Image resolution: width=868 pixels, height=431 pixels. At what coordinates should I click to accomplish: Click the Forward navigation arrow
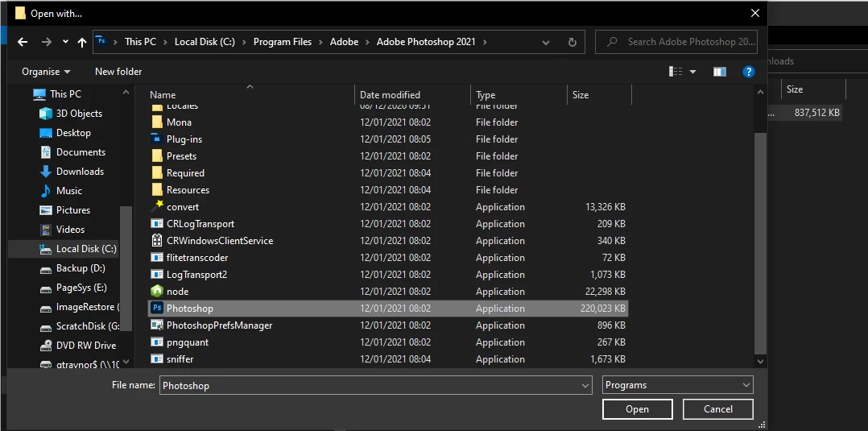tap(47, 42)
